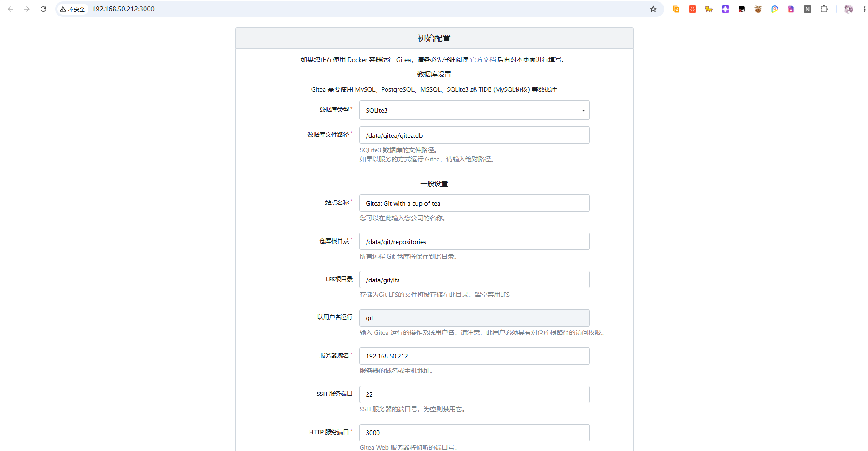This screenshot has width=868, height=451.
Task: Click the run-as username field
Action: click(x=474, y=318)
